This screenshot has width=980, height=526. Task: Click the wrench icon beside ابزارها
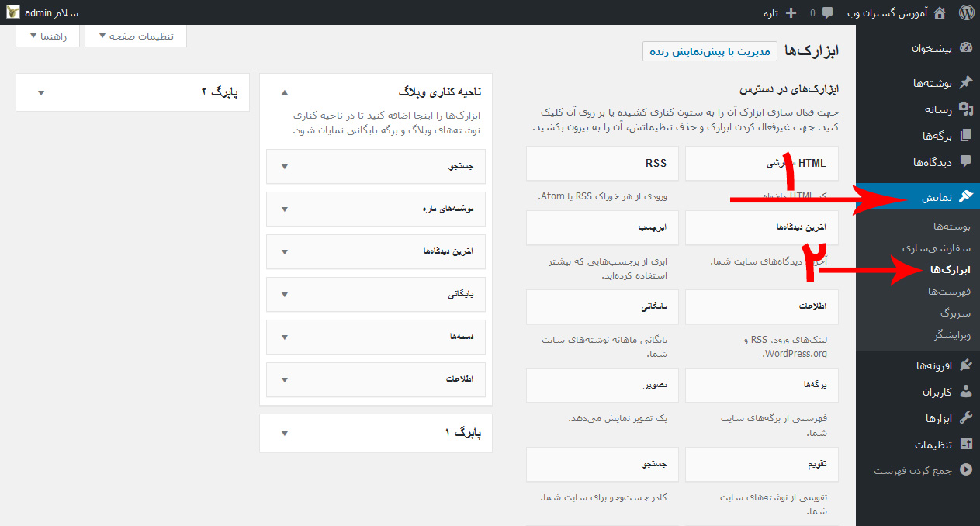pos(966,418)
